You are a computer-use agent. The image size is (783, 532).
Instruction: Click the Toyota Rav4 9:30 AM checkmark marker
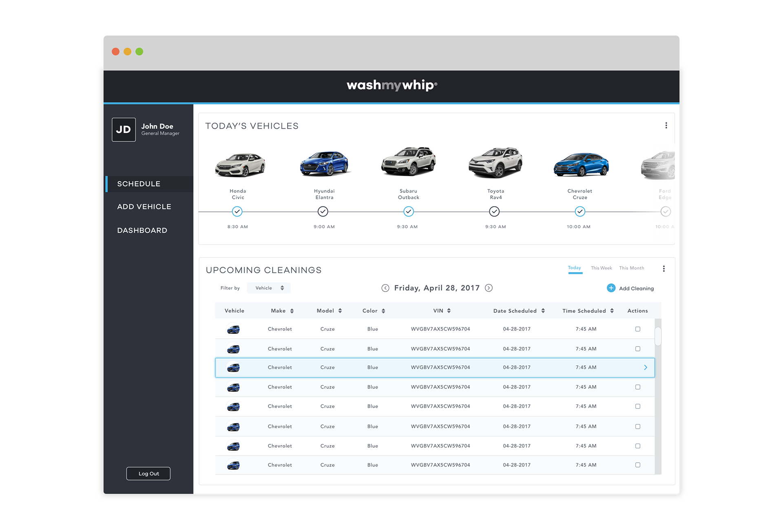(x=494, y=212)
